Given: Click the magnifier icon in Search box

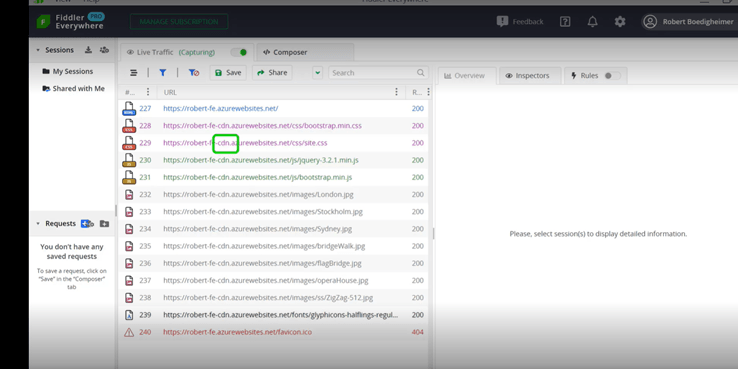Looking at the screenshot, I should click(420, 73).
